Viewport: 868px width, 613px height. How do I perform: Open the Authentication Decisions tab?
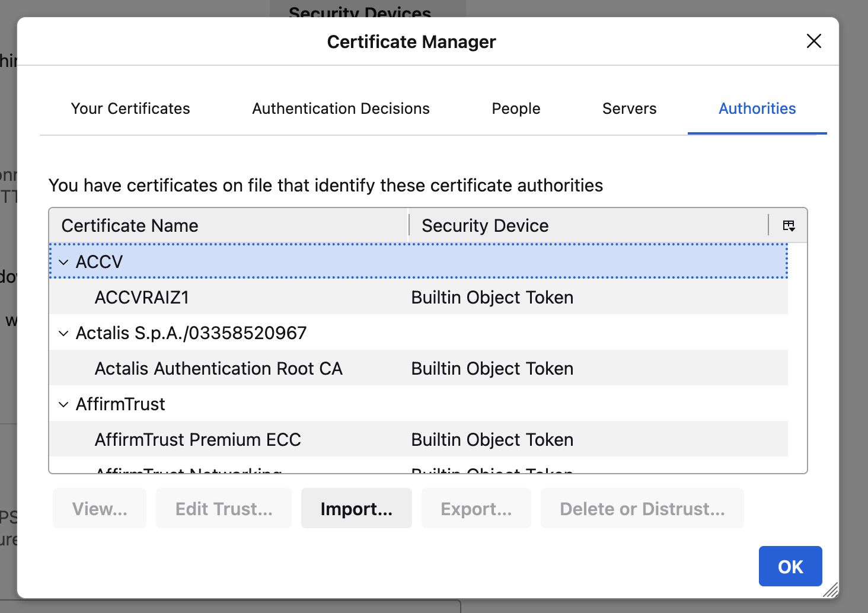click(x=341, y=108)
